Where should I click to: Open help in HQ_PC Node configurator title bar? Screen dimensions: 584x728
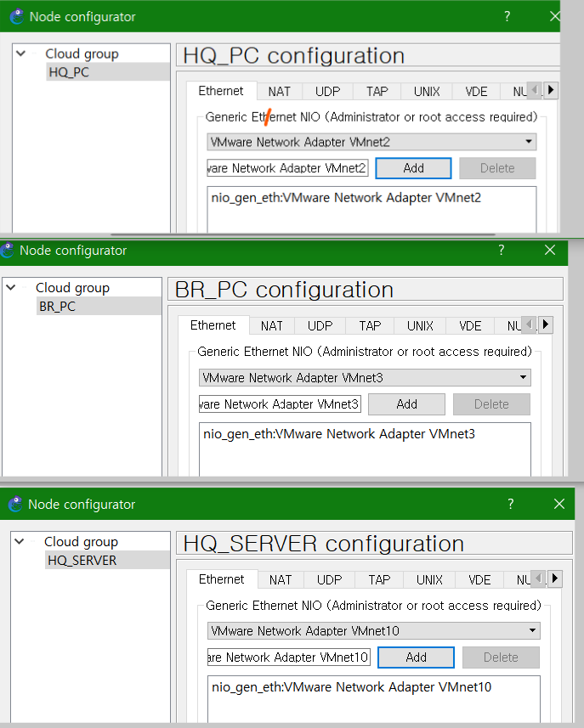pyautogui.click(x=507, y=16)
